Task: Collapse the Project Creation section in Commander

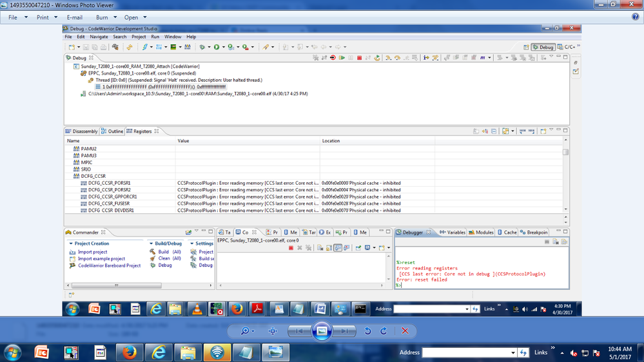Action: click(71, 243)
